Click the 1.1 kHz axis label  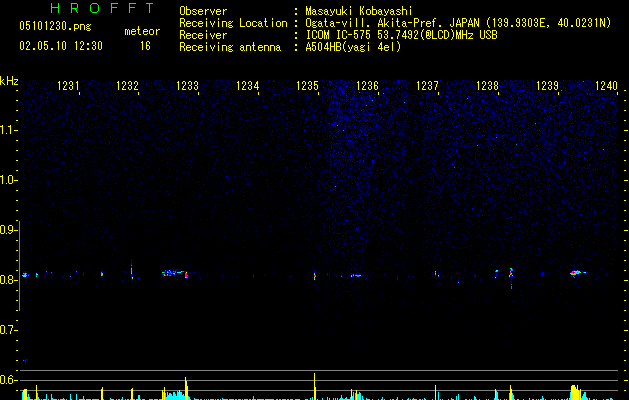pyautogui.click(x=8, y=130)
